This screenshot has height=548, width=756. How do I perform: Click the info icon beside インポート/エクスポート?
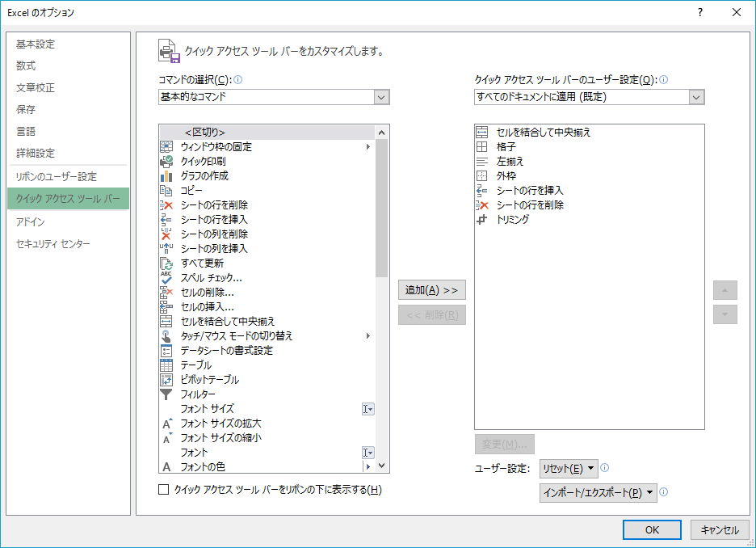[x=663, y=492]
